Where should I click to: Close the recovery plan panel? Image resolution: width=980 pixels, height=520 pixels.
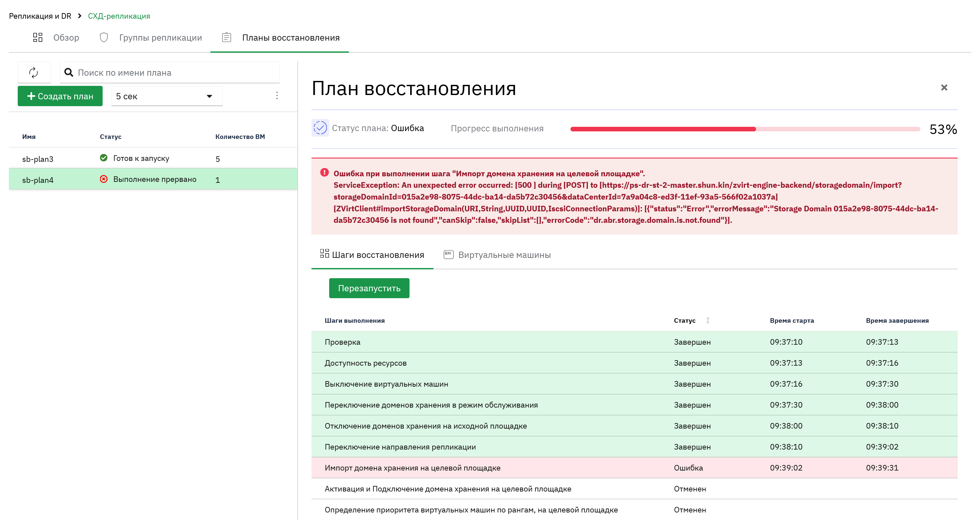click(x=944, y=88)
